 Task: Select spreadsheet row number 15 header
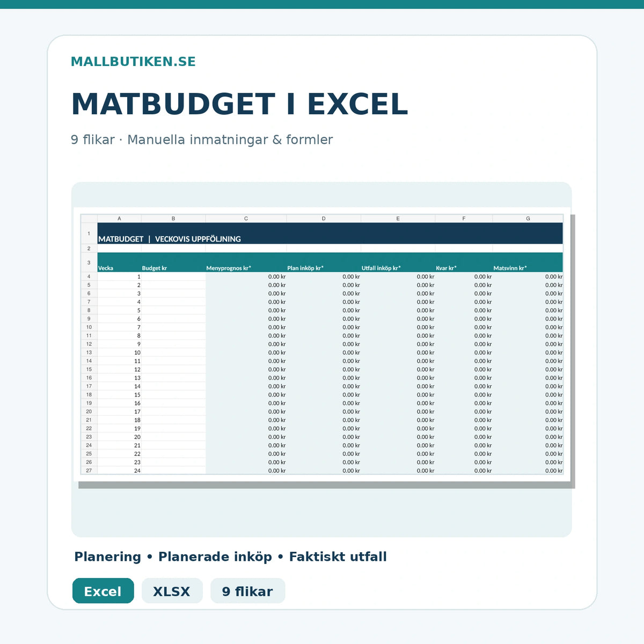coord(89,369)
